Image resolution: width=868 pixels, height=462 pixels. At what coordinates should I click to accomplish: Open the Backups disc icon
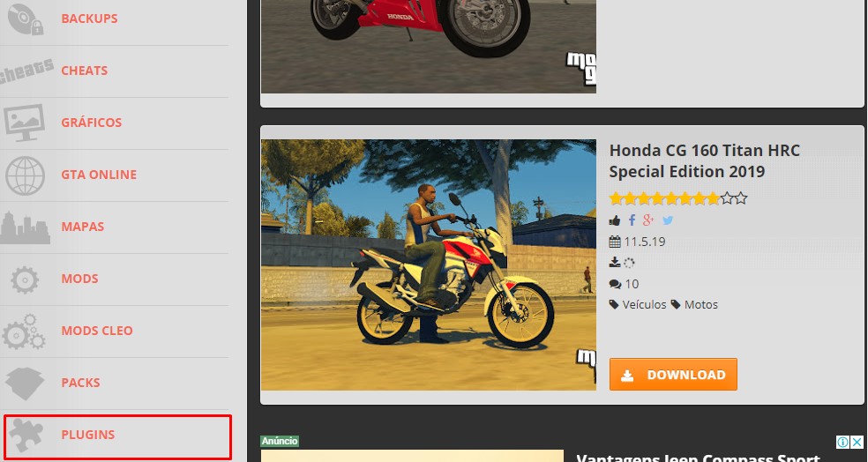[26, 19]
